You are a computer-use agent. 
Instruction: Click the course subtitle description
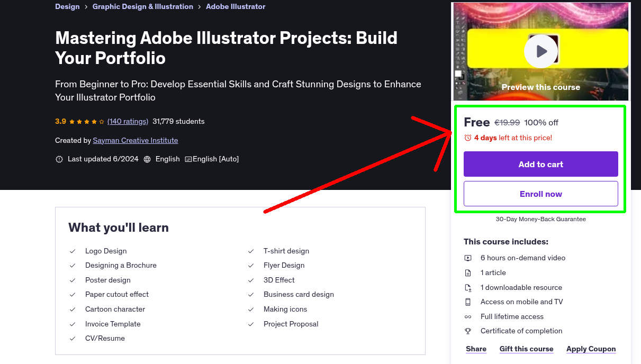tap(238, 90)
